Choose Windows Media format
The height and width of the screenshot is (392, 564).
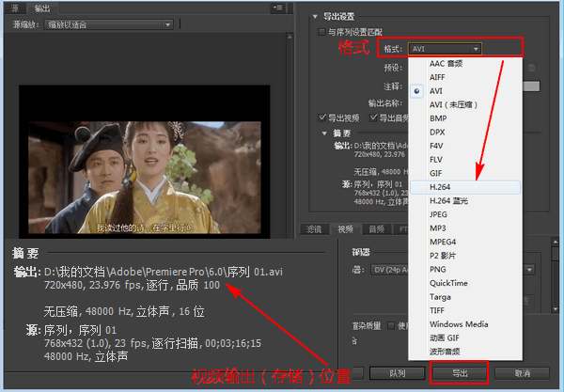pos(465,324)
